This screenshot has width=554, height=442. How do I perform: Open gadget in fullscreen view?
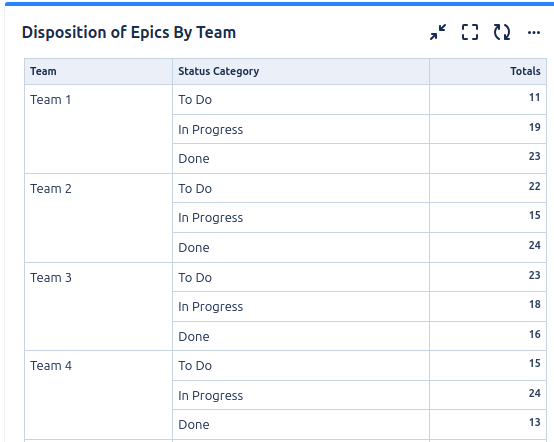pos(470,32)
